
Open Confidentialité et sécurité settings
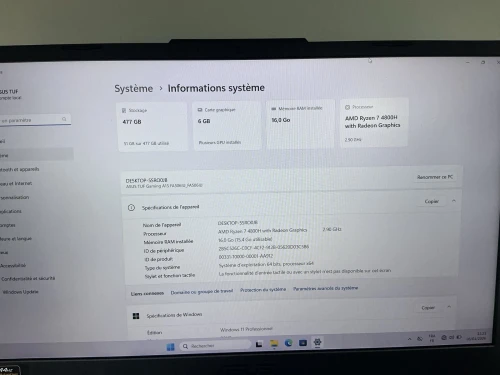coord(28,278)
